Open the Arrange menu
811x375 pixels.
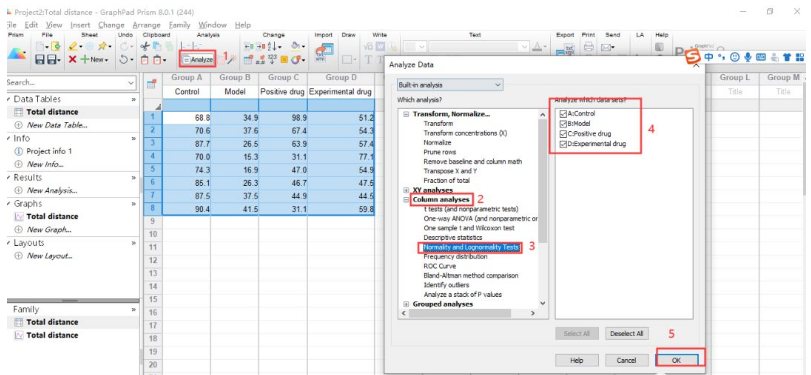coord(147,25)
